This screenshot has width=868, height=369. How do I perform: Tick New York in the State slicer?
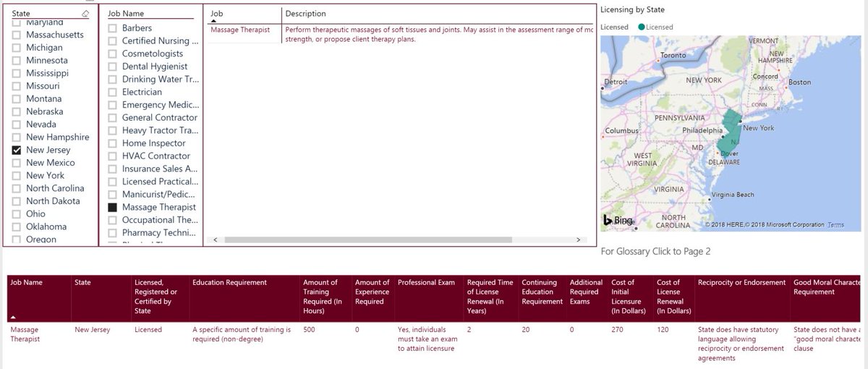click(x=17, y=175)
